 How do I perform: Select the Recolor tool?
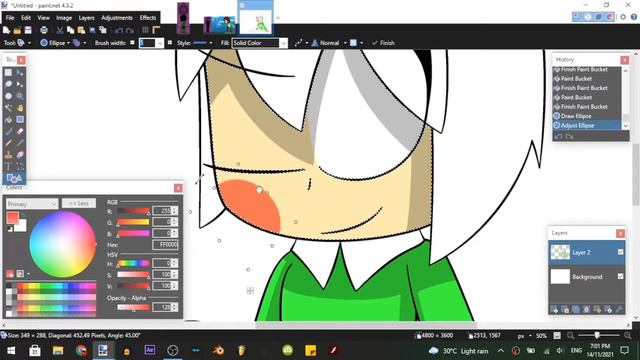click(x=20, y=155)
